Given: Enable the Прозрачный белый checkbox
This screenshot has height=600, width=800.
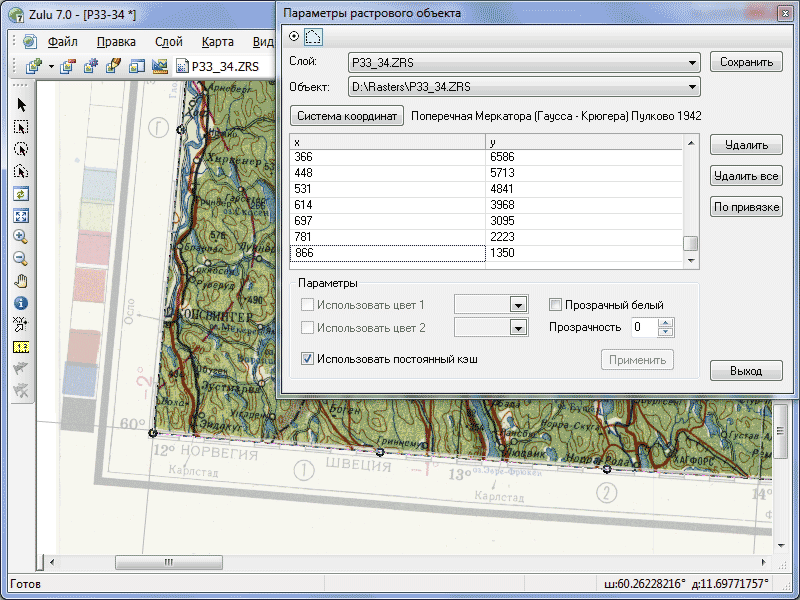Looking at the screenshot, I should coord(556,305).
